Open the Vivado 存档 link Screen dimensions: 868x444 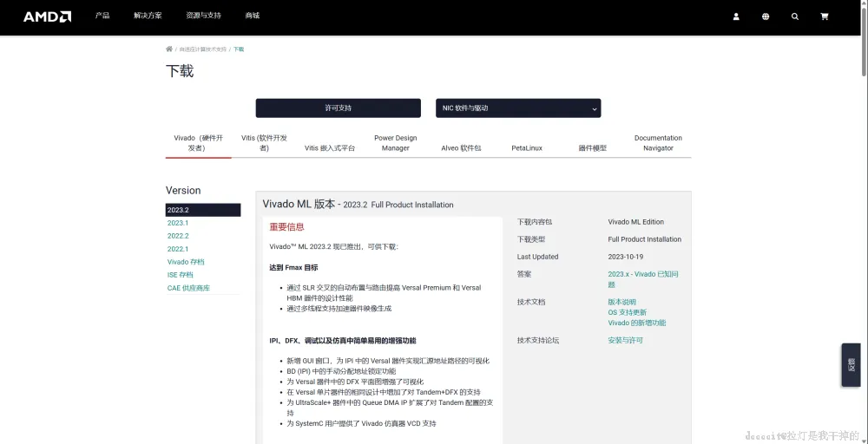click(x=186, y=262)
